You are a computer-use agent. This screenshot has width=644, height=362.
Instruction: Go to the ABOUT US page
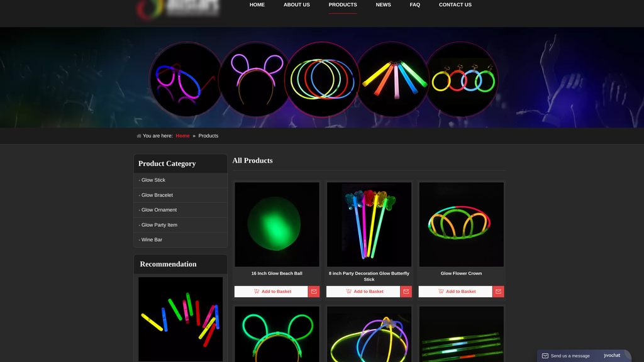pos(297,5)
